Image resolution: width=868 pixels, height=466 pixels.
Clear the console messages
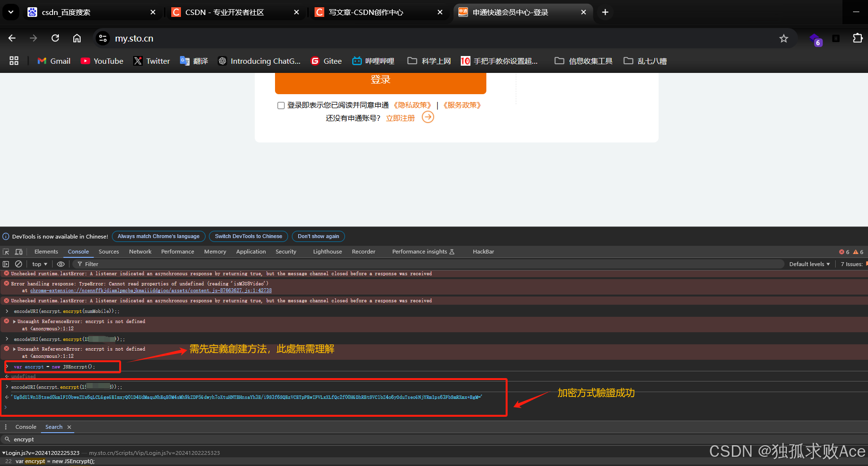(19, 264)
